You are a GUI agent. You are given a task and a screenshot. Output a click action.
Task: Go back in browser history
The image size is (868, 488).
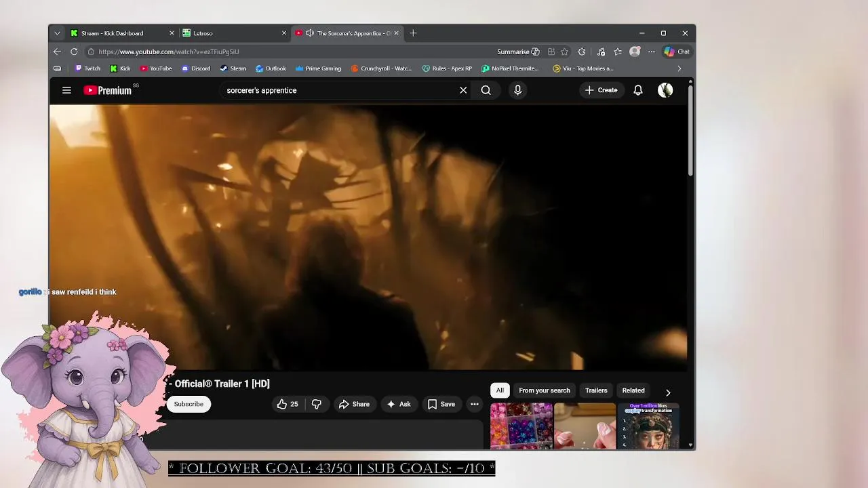[57, 52]
